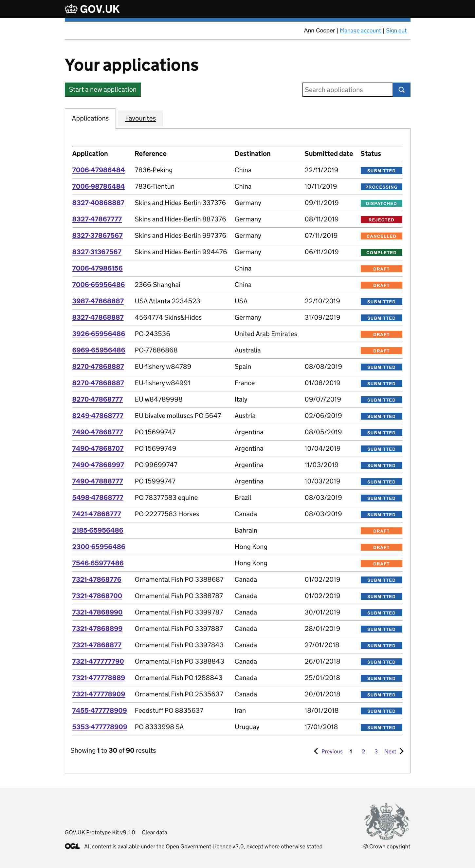This screenshot has width=475, height=868.
Task: Switch to the Favourites tab
Action: coord(140,118)
